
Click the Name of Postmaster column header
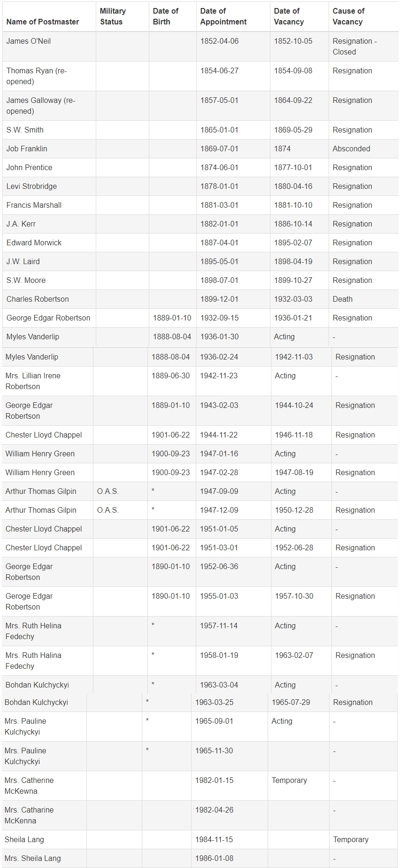click(43, 22)
